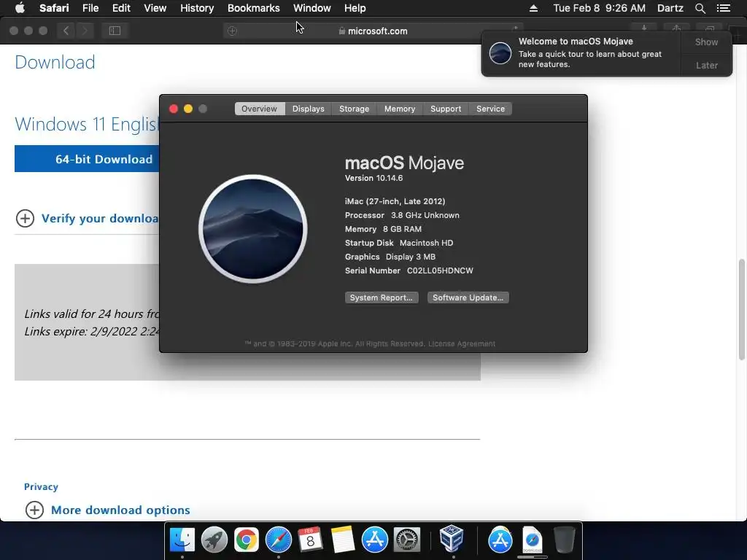Switch to the Memory tab

tap(400, 109)
